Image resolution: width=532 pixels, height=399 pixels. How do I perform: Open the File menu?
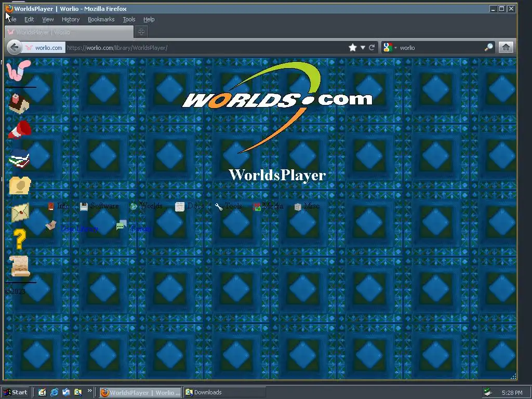click(12, 19)
